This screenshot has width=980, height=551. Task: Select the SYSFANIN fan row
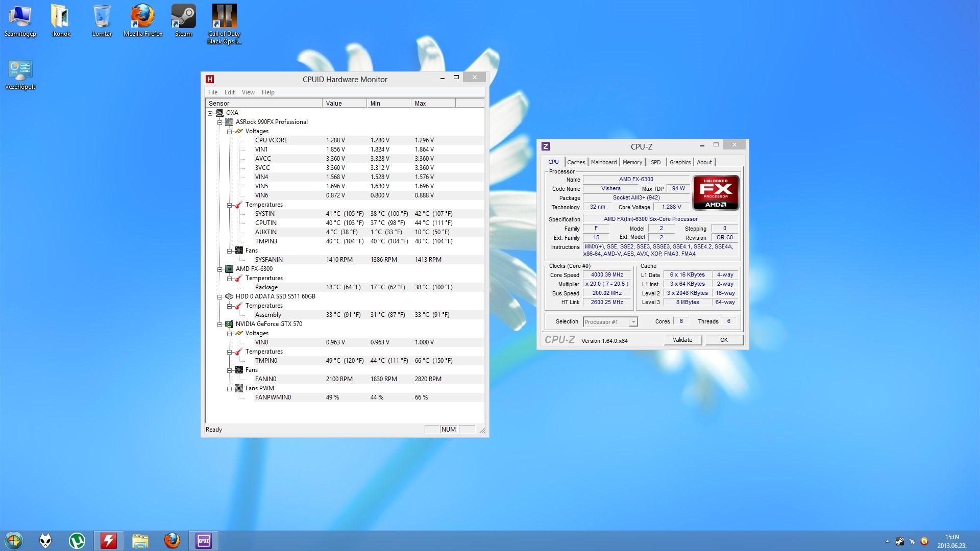coord(369,260)
